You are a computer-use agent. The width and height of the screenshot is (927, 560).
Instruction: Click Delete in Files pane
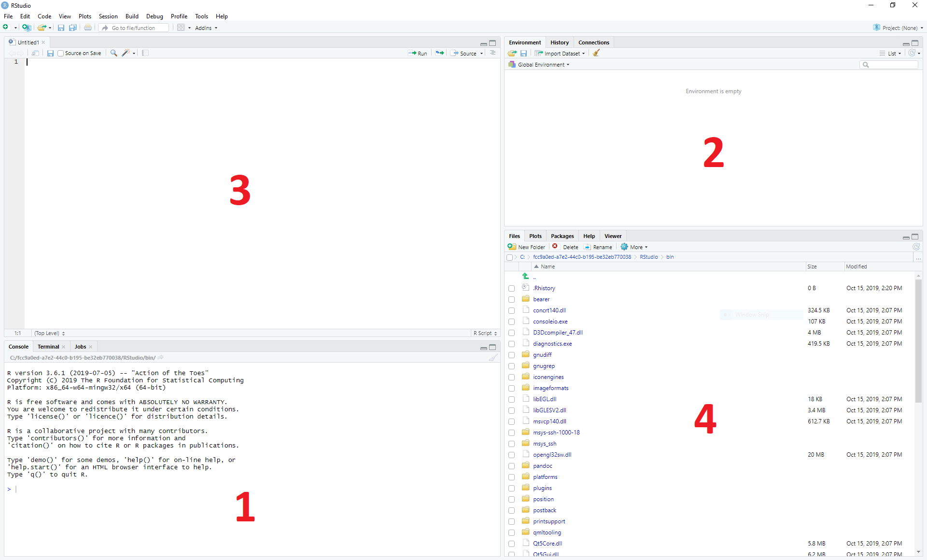point(565,247)
